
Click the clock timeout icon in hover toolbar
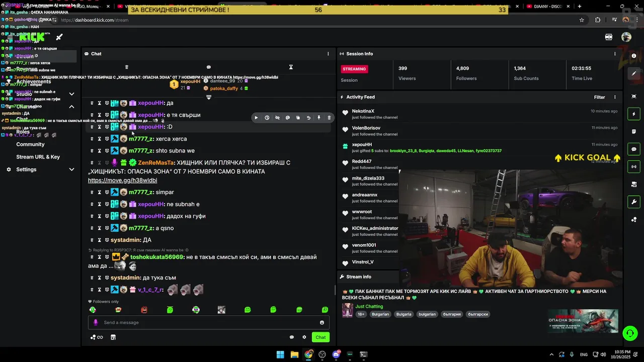click(267, 118)
